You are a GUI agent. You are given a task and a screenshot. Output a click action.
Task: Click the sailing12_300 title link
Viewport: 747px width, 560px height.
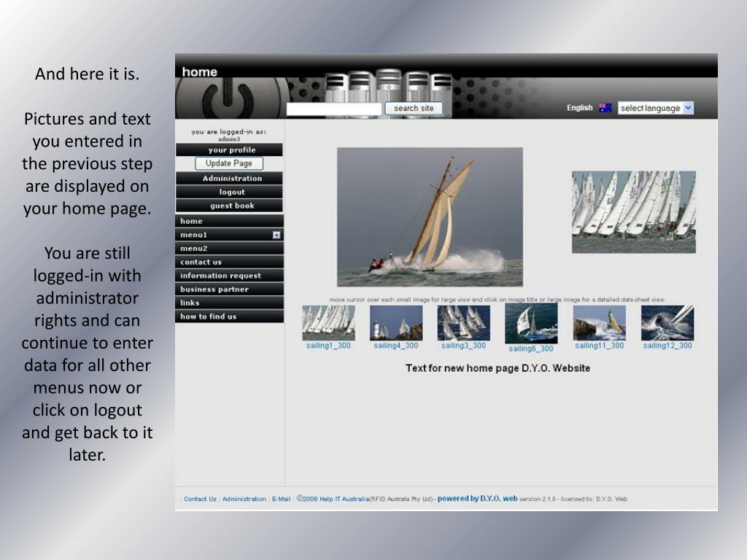667,346
